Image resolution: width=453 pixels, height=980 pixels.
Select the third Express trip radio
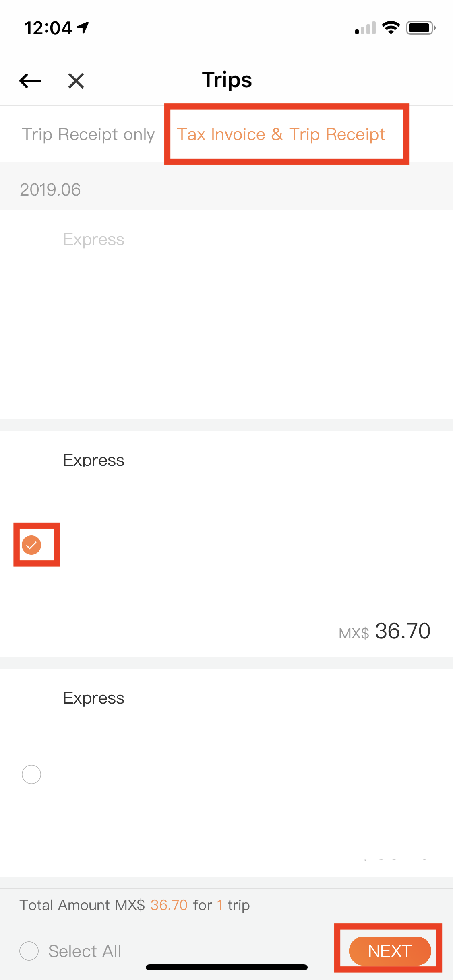31,774
